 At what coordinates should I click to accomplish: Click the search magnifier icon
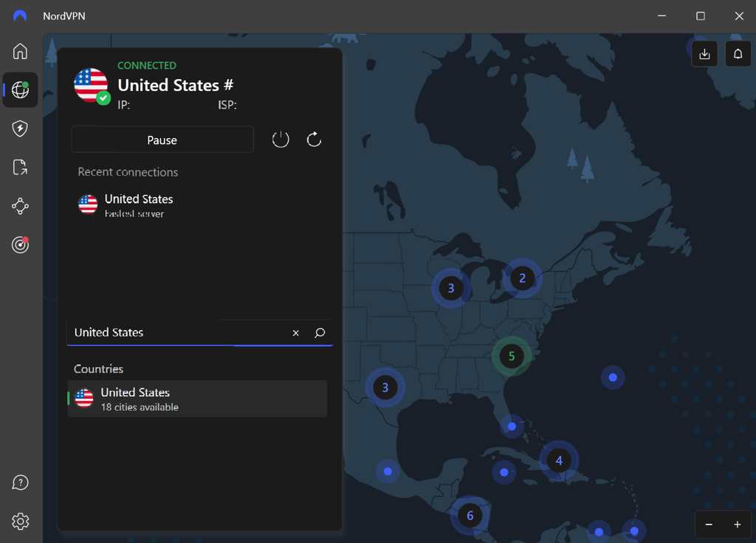[x=320, y=333]
